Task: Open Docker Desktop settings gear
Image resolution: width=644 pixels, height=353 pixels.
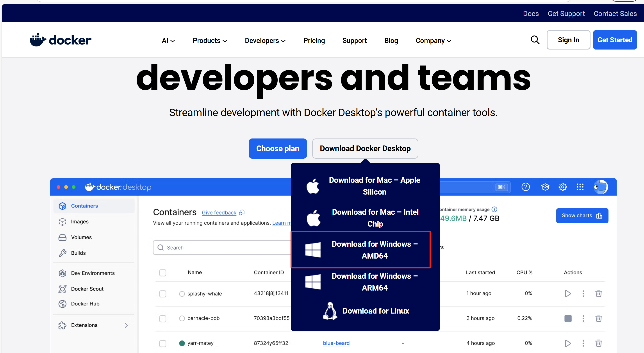Action: tap(562, 187)
